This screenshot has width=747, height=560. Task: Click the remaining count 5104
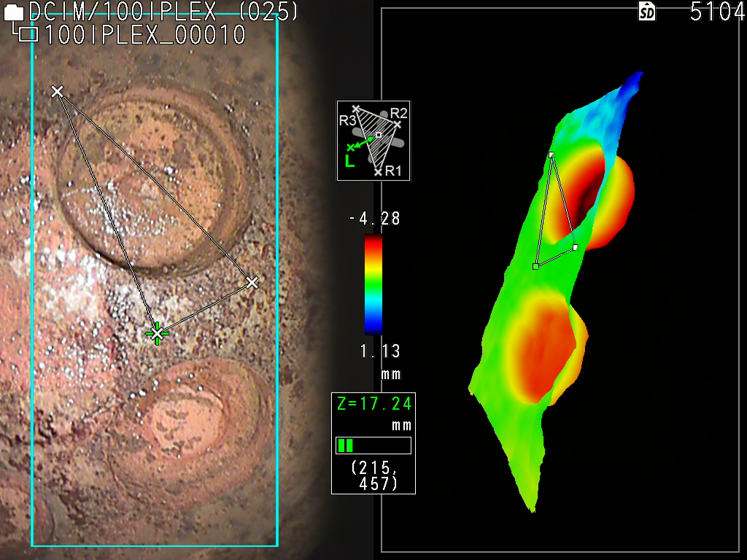[x=717, y=12]
